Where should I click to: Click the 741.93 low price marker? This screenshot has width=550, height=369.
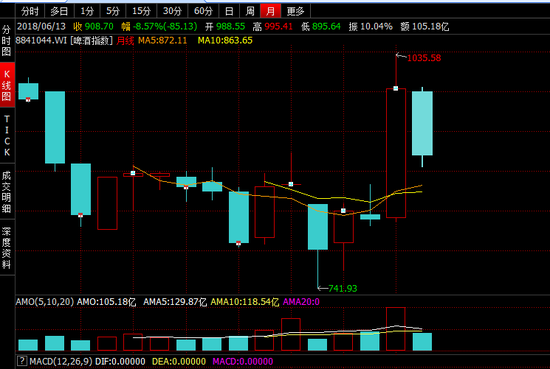[343, 289]
